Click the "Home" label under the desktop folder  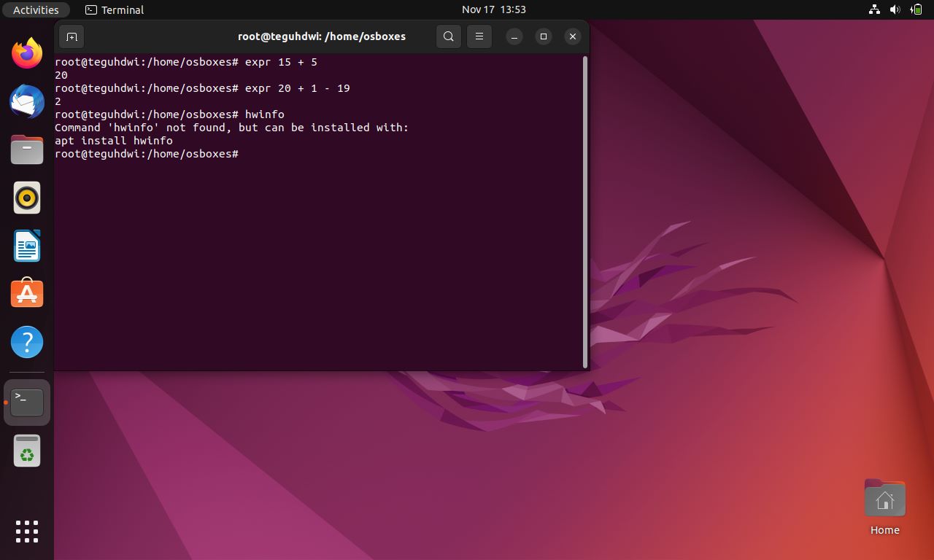click(884, 530)
